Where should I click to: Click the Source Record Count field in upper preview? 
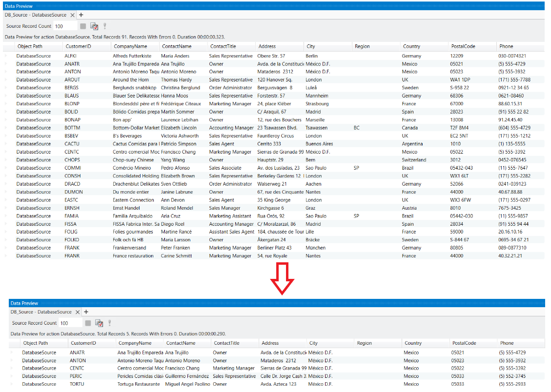65,26
